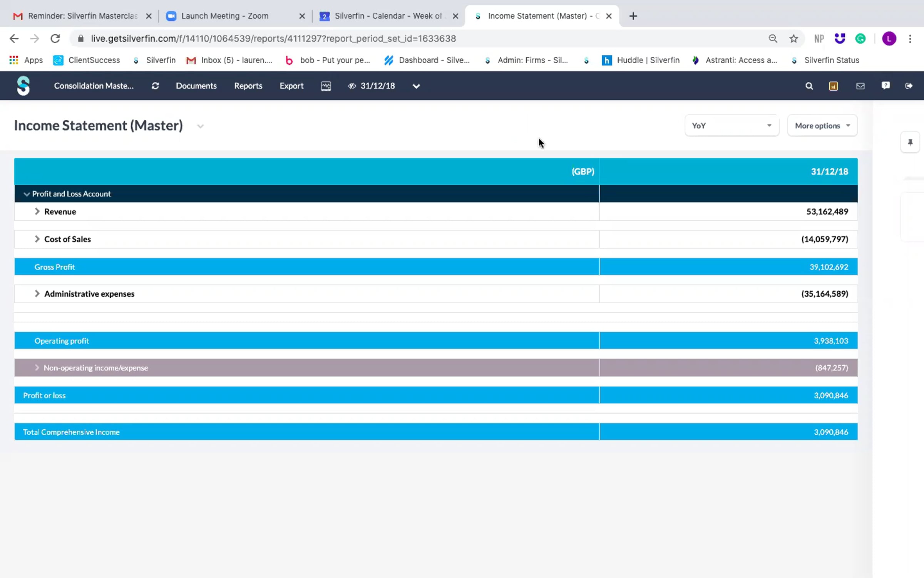Image resolution: width=924 pixels, height=578 pixels.
Task: Open the YoY comparison dropdown
Action: tap(731, 126)
